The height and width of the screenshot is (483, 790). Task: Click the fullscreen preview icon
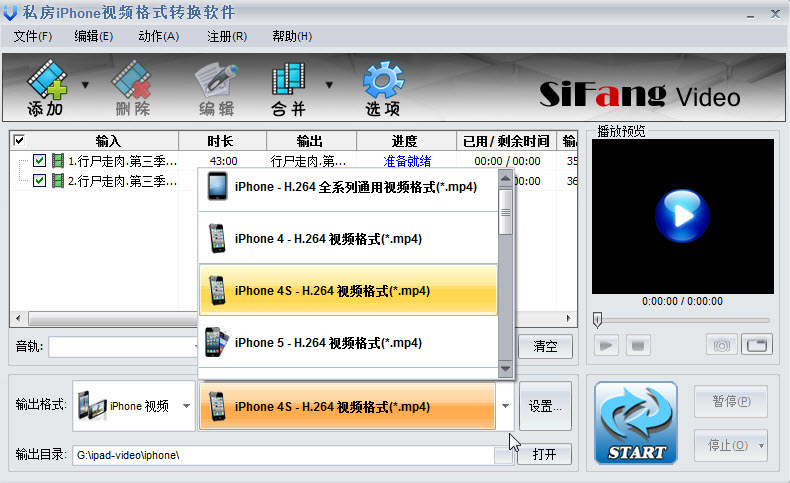click(757, 346)
